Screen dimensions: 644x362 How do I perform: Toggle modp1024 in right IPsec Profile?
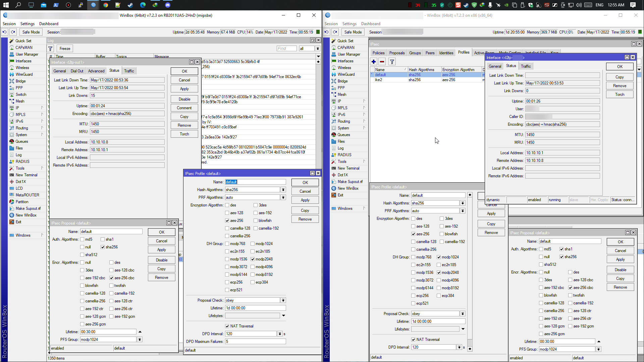pyautogui.click(x=439, y=257)
